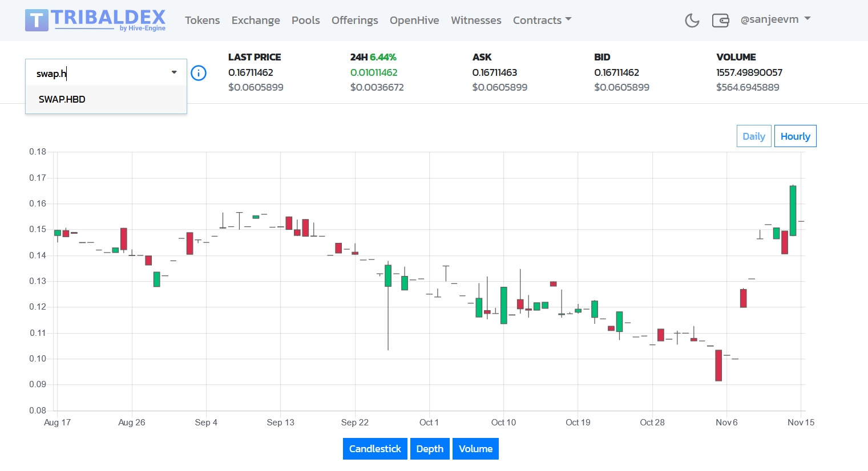Open the @sanjeevm account dropdown

click(776, 19)
